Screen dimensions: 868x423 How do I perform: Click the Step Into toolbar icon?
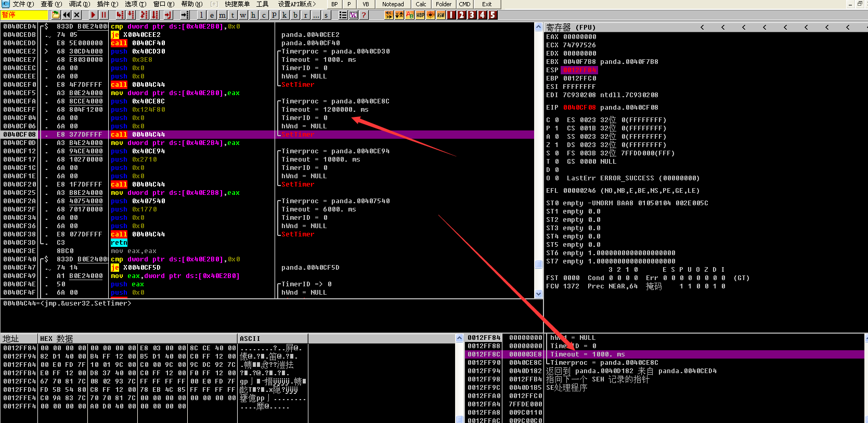(120, 15)
